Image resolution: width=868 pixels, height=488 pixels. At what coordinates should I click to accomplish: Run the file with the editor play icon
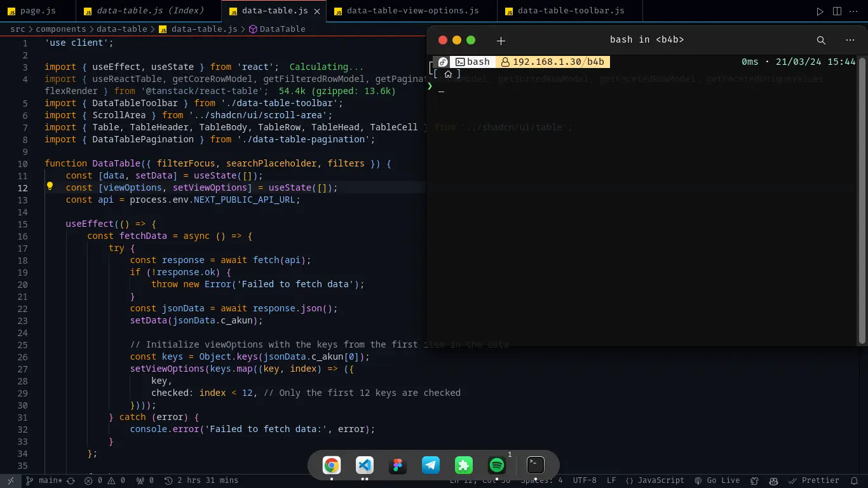coord(820,11)
